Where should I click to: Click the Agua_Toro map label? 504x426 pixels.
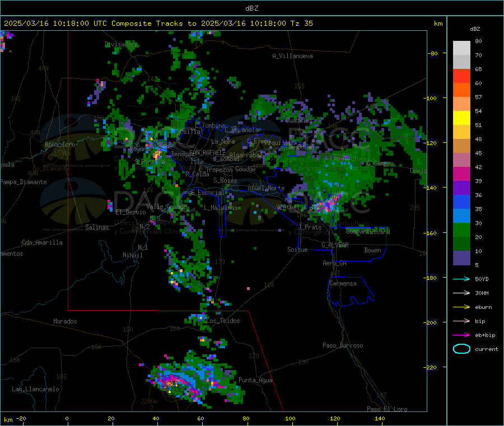(60, 144)
